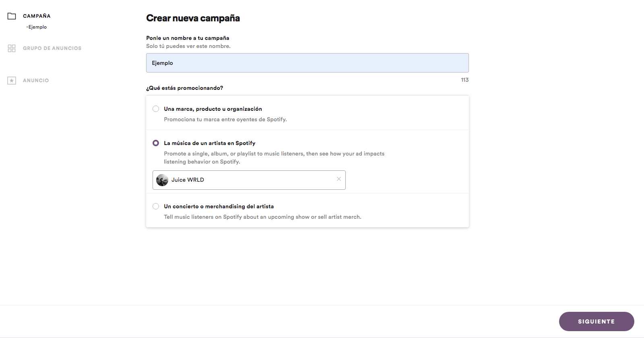Switch to the ANUNCIO step label
644x338 pixels.
click(x=36, y=81)
